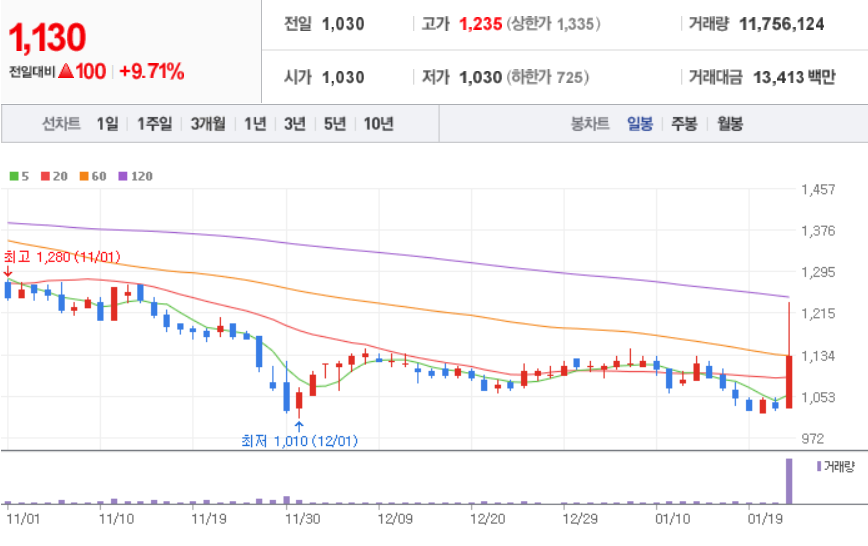Choose the 3개월 line chart range
This screenshot has height=546, width=868.
tap(208, 123)
